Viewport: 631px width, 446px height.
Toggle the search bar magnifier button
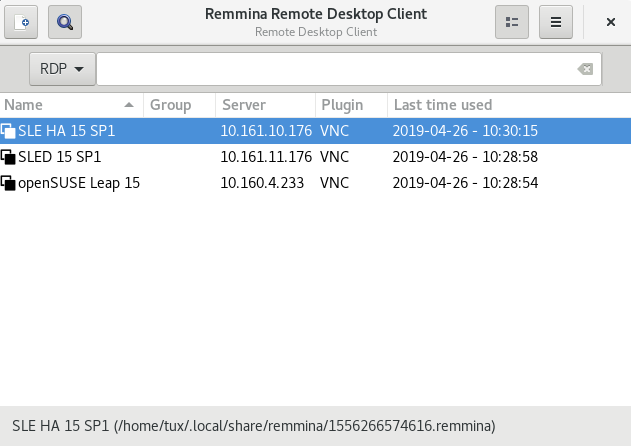click(65, 22)
